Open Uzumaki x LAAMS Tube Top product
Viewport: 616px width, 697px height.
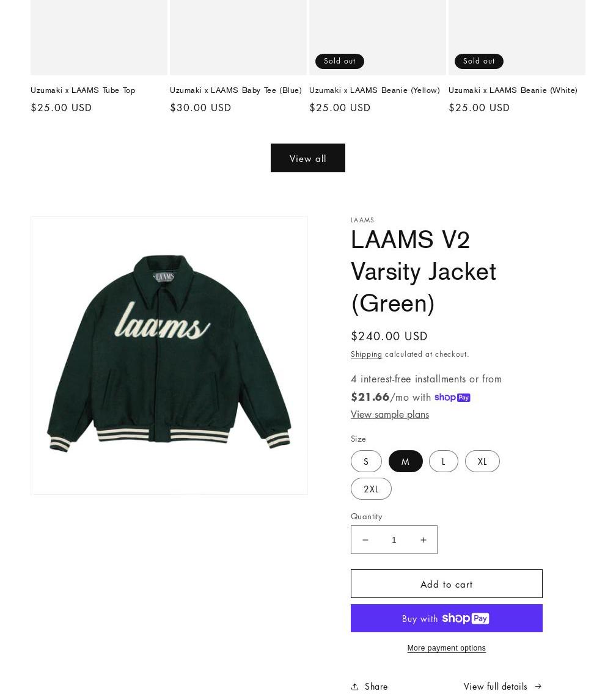82,90
